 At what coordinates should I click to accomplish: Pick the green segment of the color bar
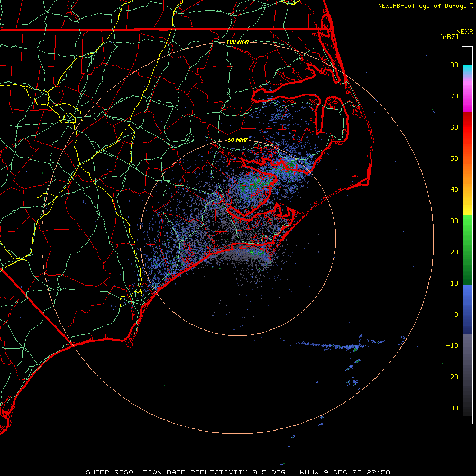[467, 250]
